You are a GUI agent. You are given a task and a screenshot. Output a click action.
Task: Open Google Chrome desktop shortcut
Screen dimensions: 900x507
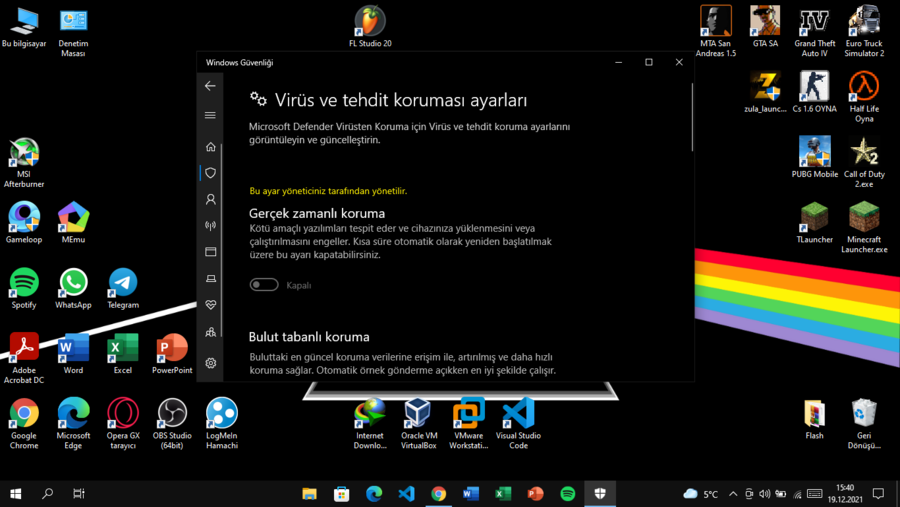[x=24, y=424]
